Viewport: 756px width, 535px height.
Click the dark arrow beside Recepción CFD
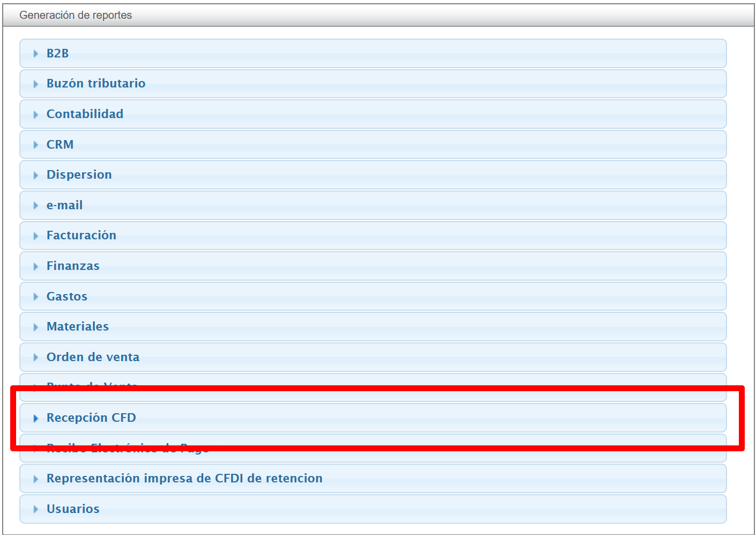pyautogui.click(x=36, y=418)
